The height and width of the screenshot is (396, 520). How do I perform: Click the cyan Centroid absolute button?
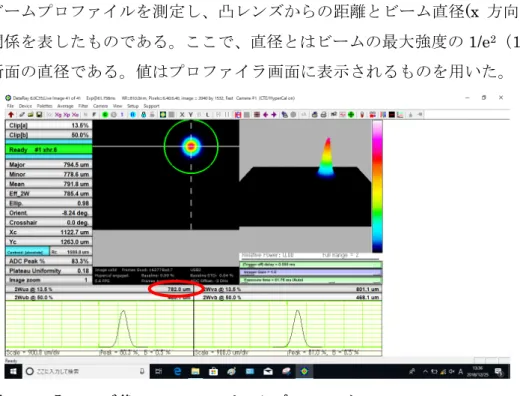point(28,252)
